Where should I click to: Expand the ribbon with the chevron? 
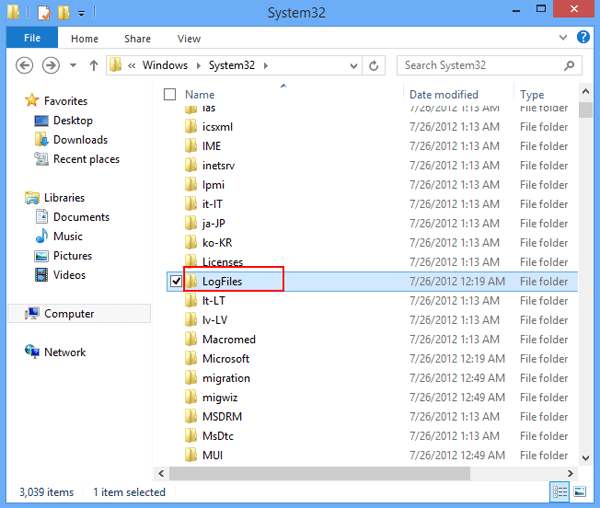pos(563,37)
